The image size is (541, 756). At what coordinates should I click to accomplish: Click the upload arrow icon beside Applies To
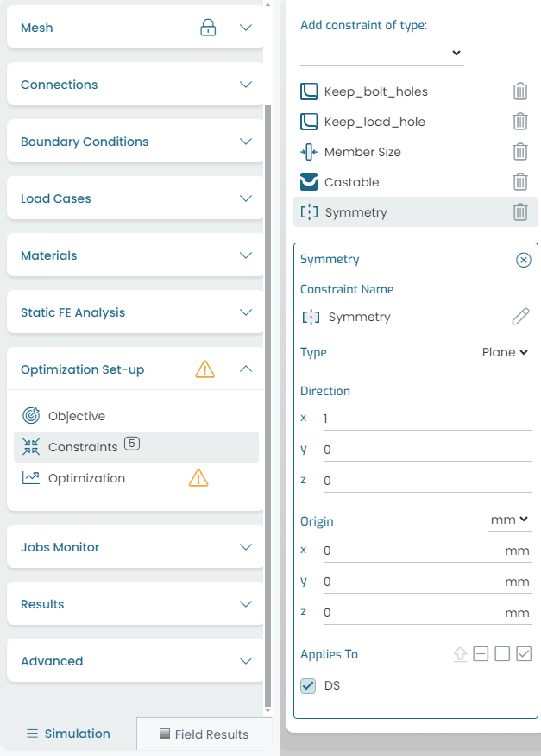[x=460, y=654]
